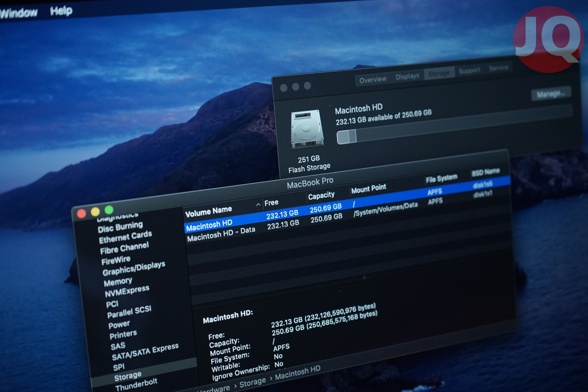Viewport: 588px width, 392px height.
Task: Open SATA/SATA Express in the sidebar
Action: coord(145,351)
